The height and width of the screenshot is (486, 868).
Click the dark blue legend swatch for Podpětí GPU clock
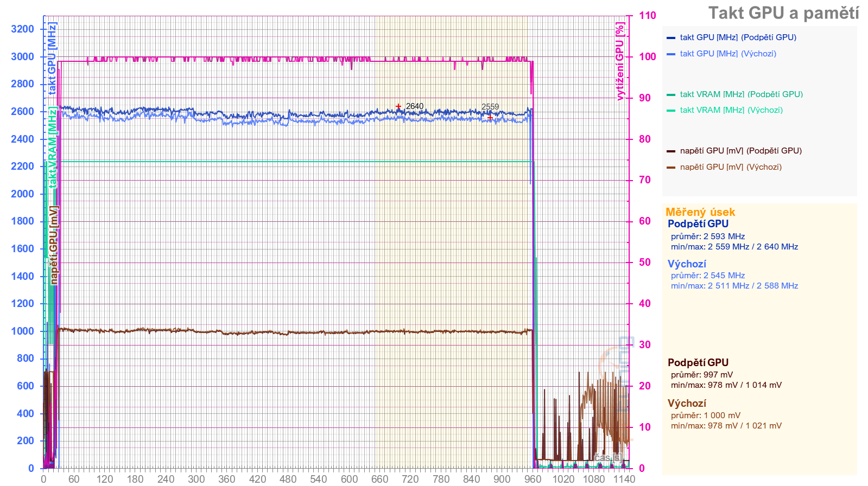click(x=671, y=38)
